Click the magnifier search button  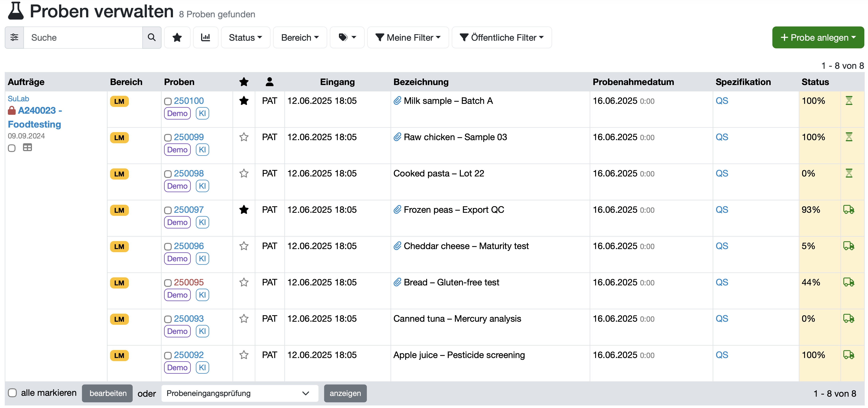pos(152,37)
